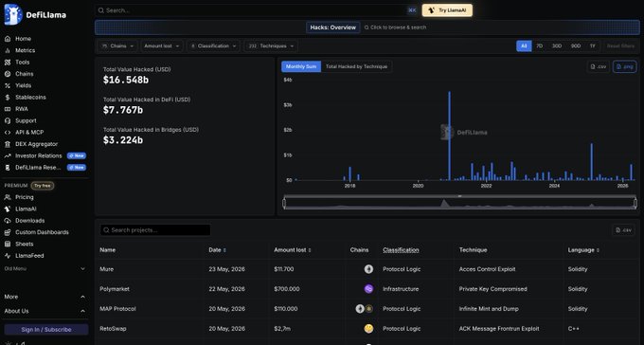Image resolution: width=644 pixels, height=345 pixels.
Task: Open DefiLlama Research entry
Action: tap(38, 168)
